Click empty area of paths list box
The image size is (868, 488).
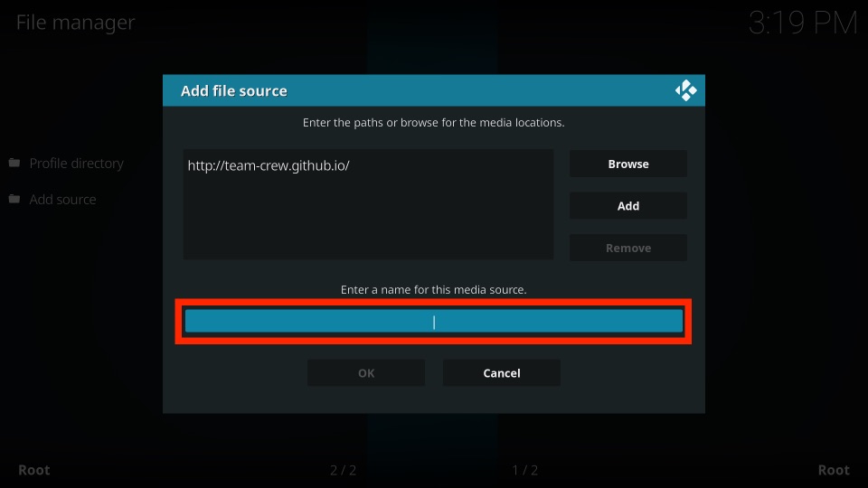coord(368,221)
